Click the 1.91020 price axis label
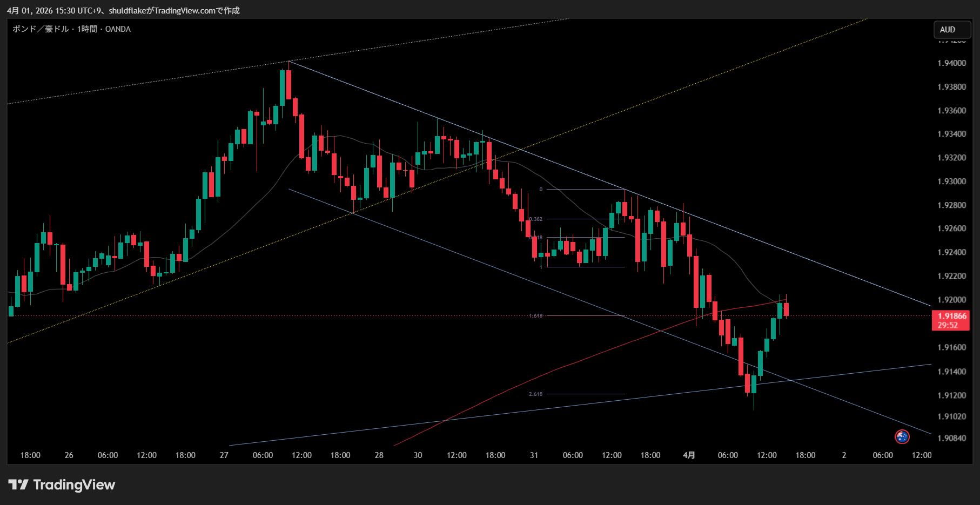 pyautogui.click(x=951, y=416)
